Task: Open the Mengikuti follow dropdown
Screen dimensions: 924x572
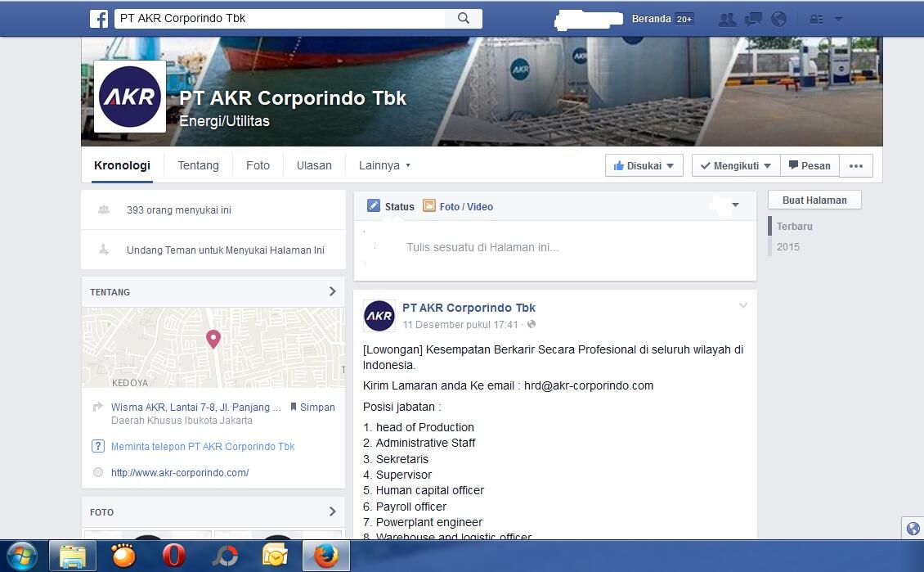Action: point(735,165)
